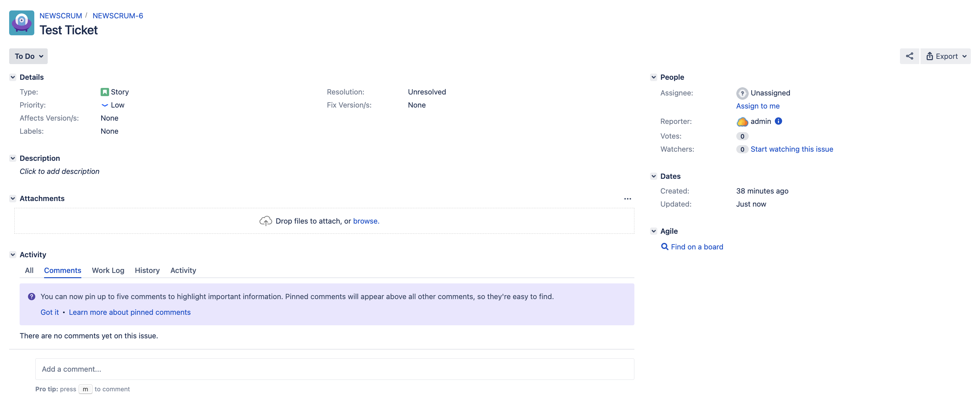Viewport: 980px width, 406px height.
Task: Click the admin reporter info icon
Action: tap(778, 121)
